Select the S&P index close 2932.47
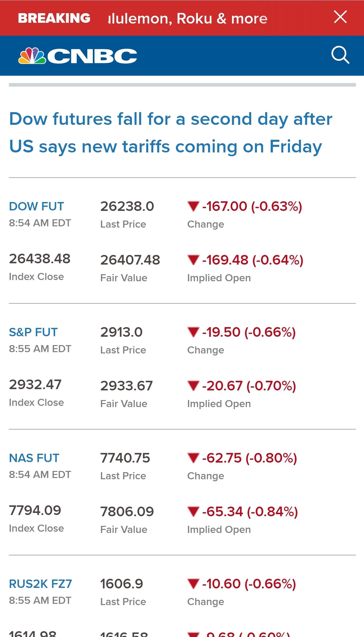Viewport: 364px width, 637px height. pos(35,385)
